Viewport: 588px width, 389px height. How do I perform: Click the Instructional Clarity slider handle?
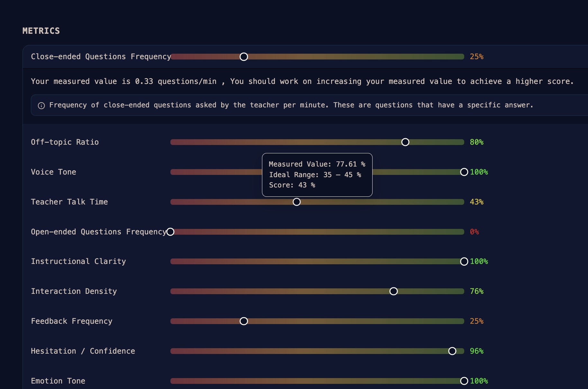(464, 261)
